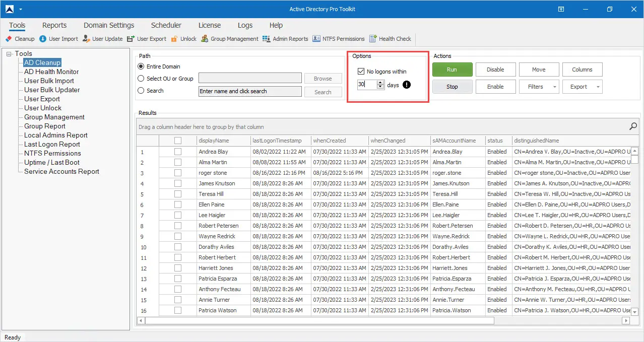Check the box for roger stone row
644x342 pixels.
(178, 173)
